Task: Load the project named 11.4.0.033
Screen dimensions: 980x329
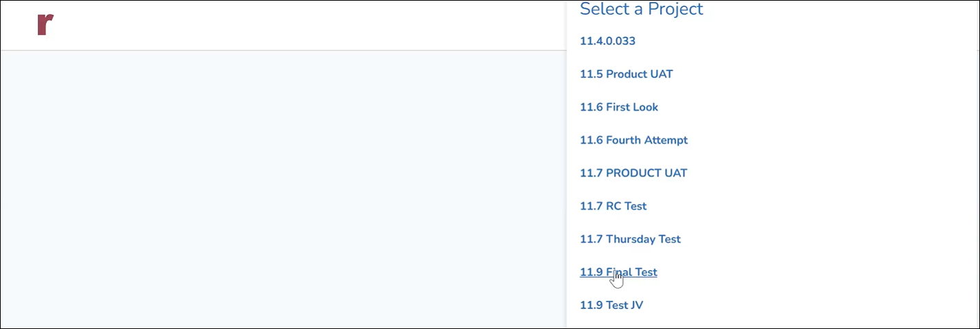Action: click(607, 41)
